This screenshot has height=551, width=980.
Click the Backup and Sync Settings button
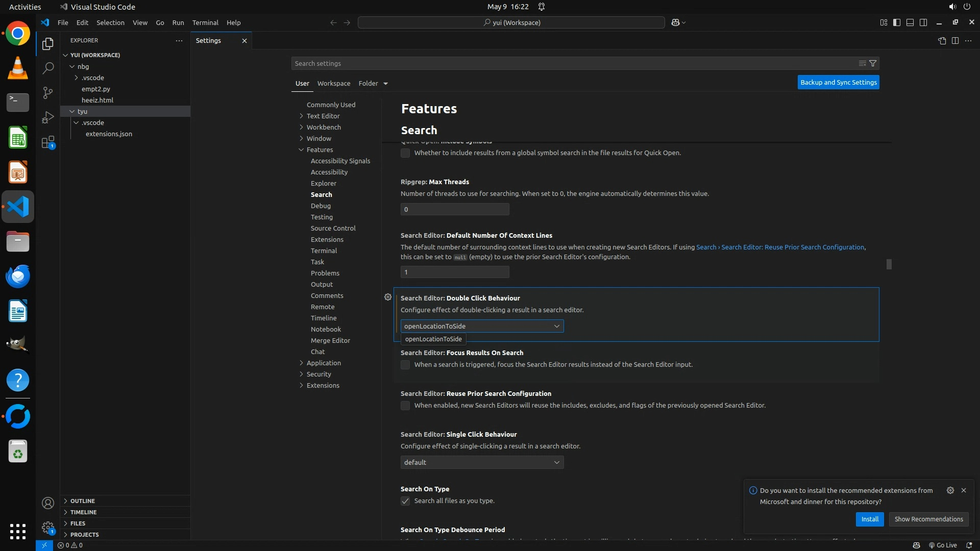pos(838,82)
